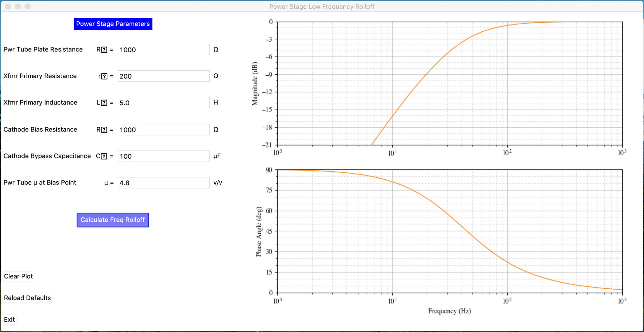Focus the Cathode Bypass Capacitance field showing 100

click(164, 156)
